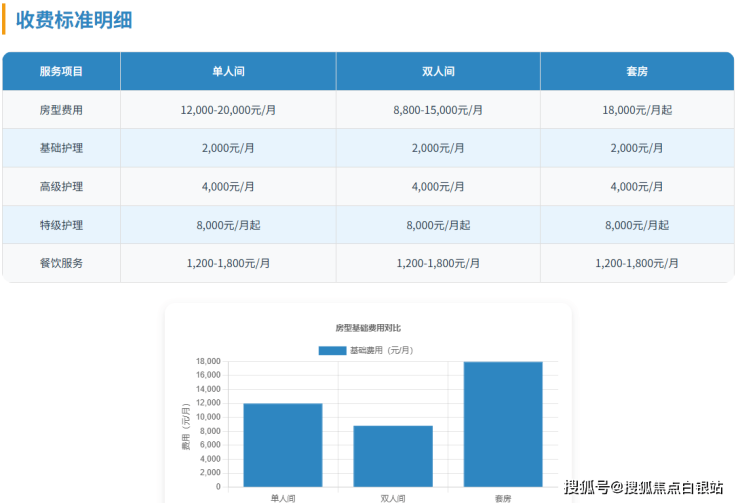This screenshot has width=740, height=503.
Task: Click the 餐饮服务 row label
Action: pyautogui.click(x=61, y=263)
